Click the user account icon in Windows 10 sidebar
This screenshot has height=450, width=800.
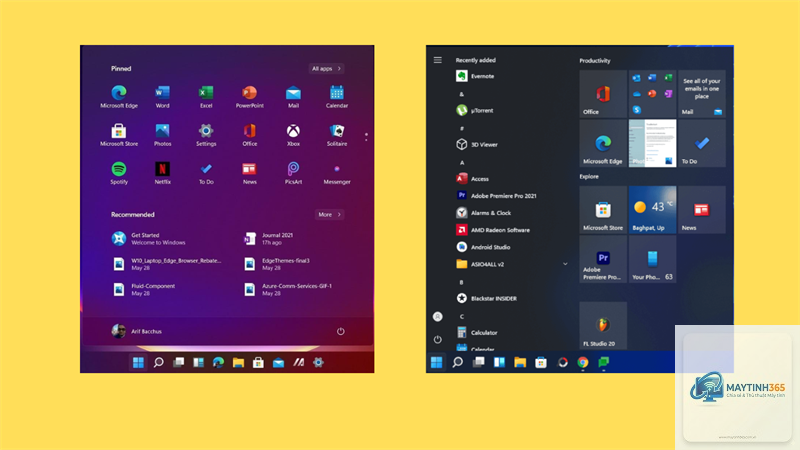(438, 317)
